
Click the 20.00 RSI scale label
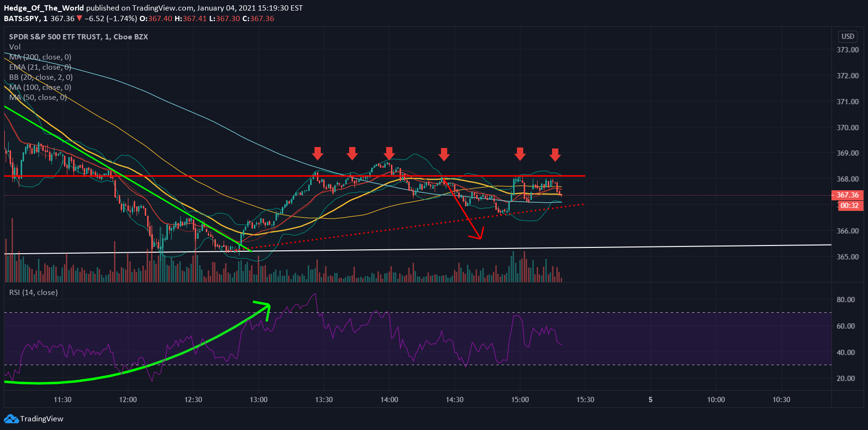(845, 379)
